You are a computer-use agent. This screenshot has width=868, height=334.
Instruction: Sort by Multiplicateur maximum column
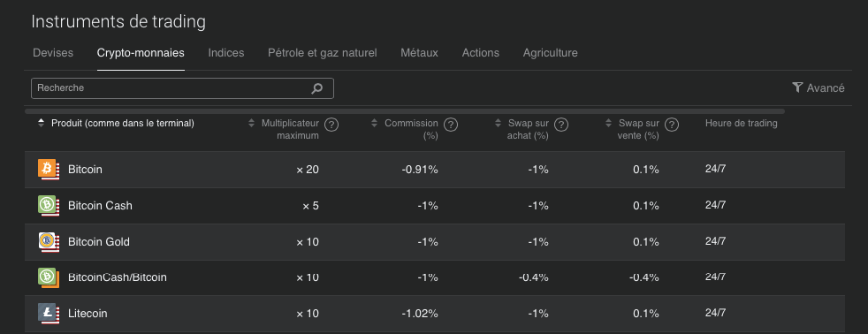click(x=252, y=124)
